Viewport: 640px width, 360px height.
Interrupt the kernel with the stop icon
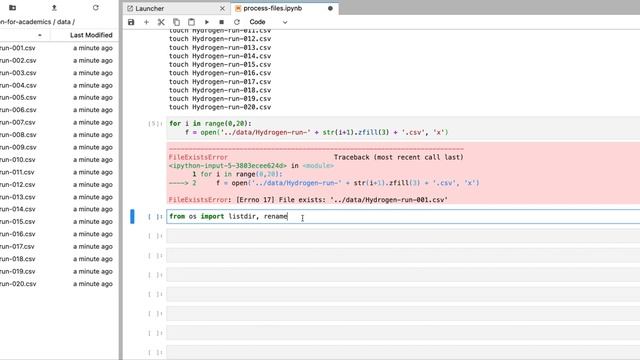click(222, 22)
